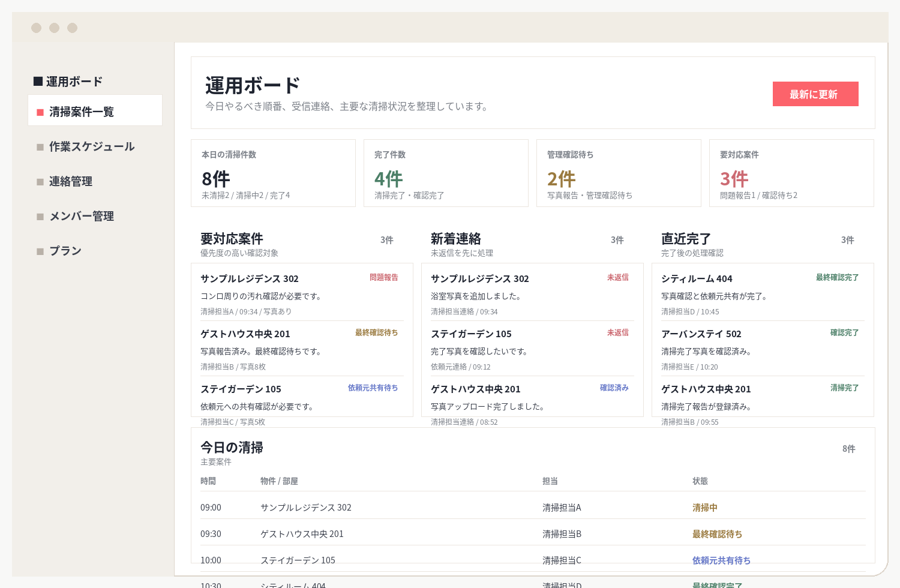Click the 担当 column header
The image size is (900, 588).
coord(550,481)
